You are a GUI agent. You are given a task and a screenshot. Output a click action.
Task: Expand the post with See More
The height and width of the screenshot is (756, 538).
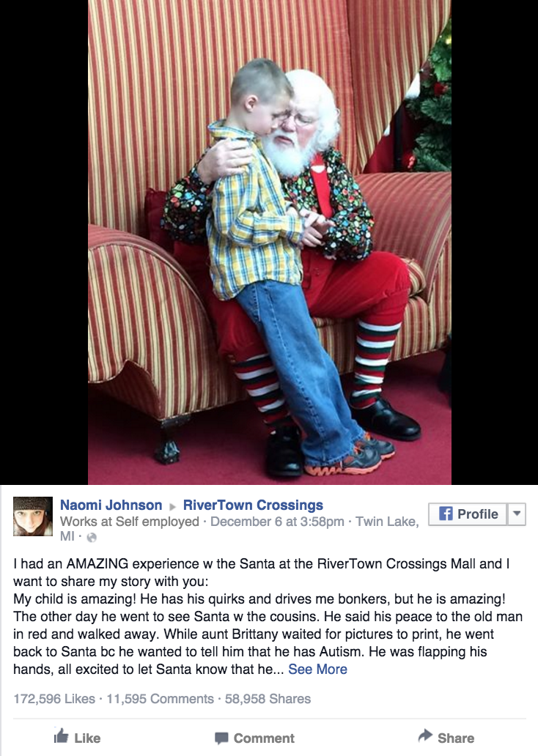pyautogui.click(x=317, y=670)
